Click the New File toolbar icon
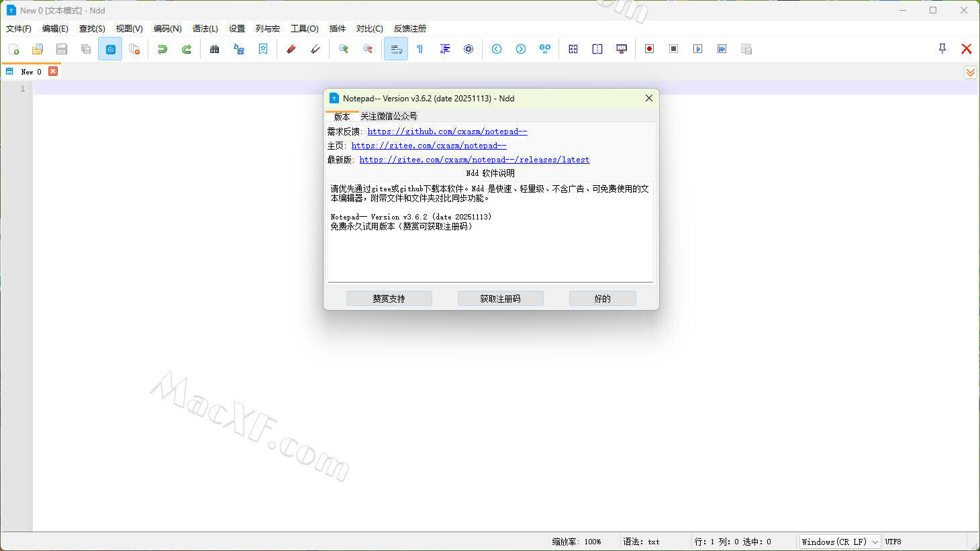This screenshot has height=551, width=980. (13, 49)
